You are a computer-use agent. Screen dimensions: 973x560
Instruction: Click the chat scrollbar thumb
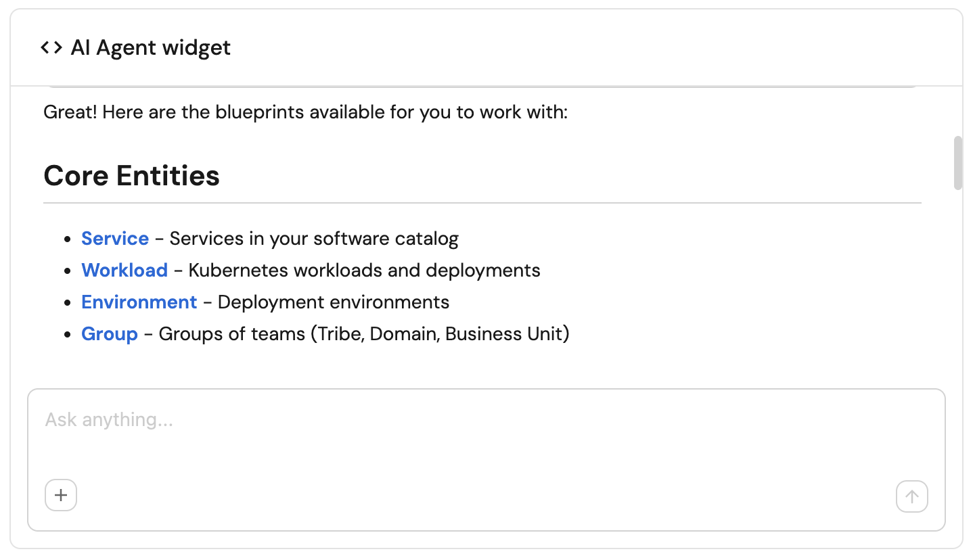957,163
